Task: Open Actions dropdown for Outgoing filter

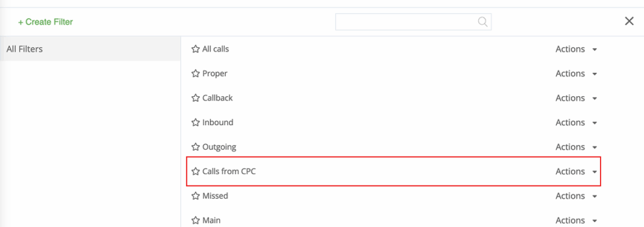Action: [x=576, y=147]
